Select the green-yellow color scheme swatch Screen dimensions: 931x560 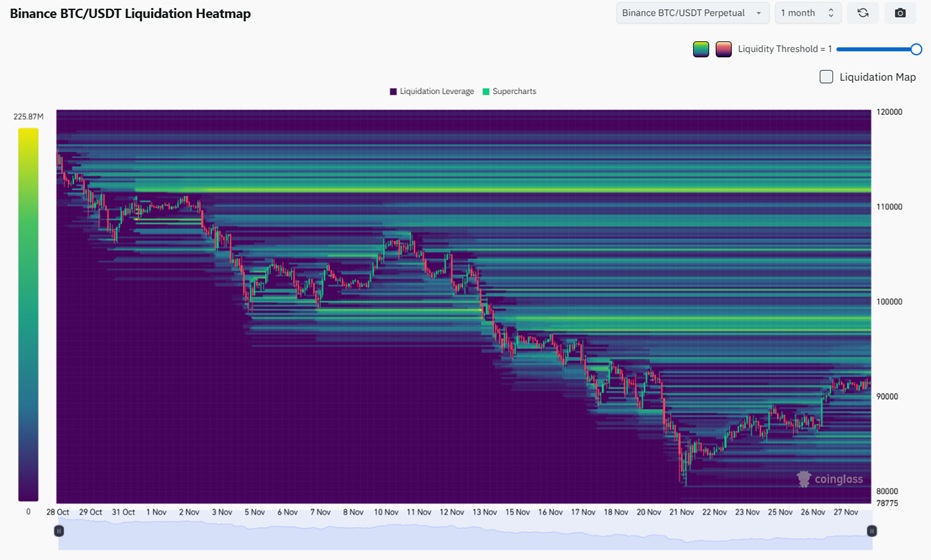click(x=701, y=49)
